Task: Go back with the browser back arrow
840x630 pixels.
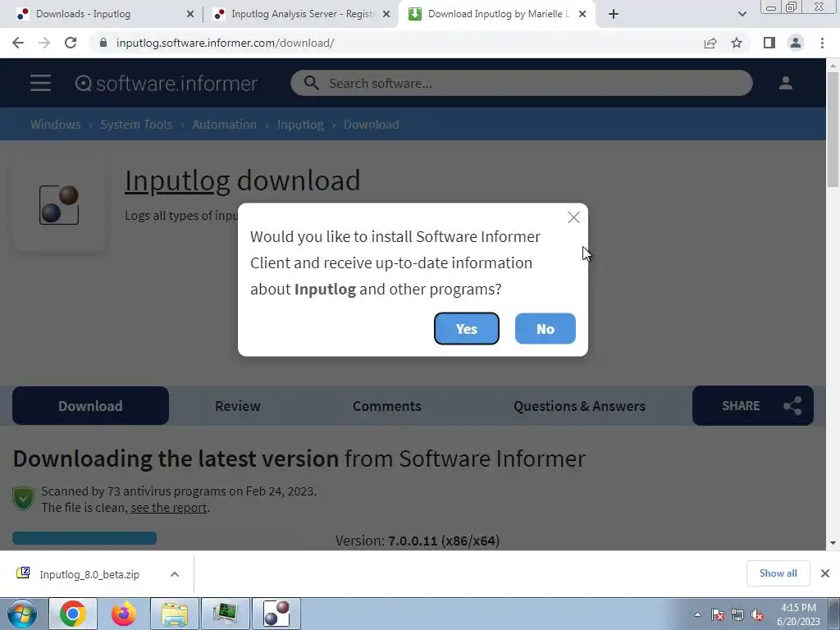Action: (18, 43)
